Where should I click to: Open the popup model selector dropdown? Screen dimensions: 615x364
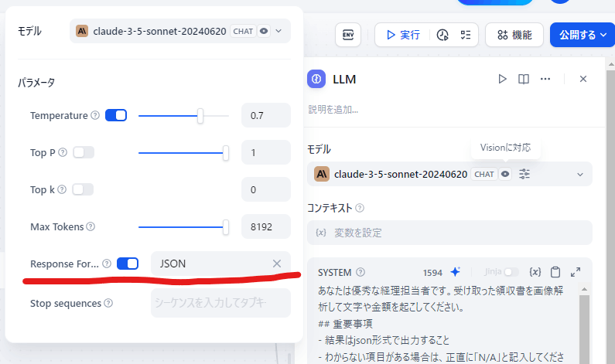pyautogui.click(x=180, y=31)
